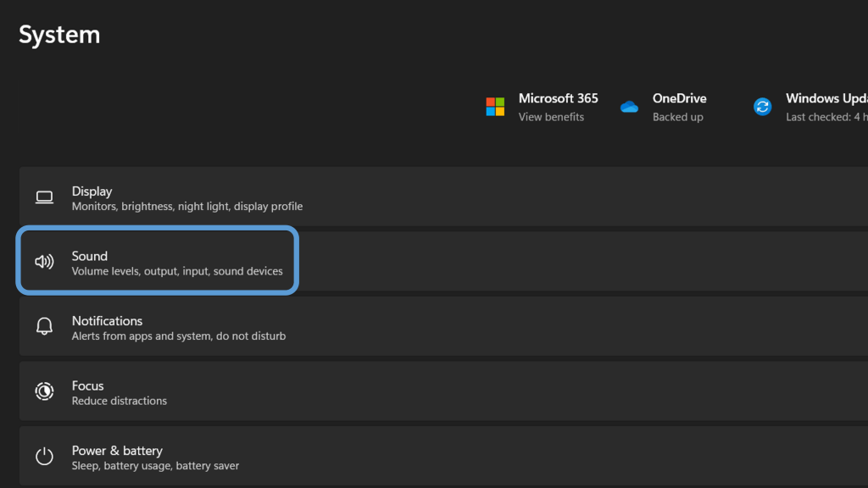
Task: Click the View benefits link
Action: pyautogui.click(x=551, y=117)
